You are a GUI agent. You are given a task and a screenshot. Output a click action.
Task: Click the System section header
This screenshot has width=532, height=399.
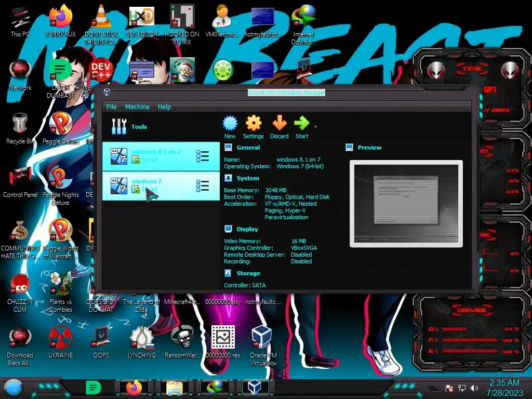[x=248, y=178]
